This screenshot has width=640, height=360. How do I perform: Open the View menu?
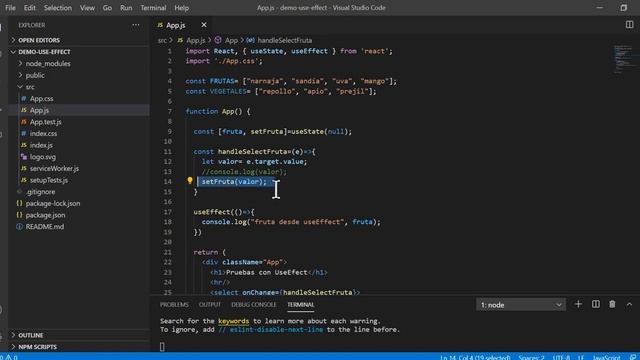(87, 8)
